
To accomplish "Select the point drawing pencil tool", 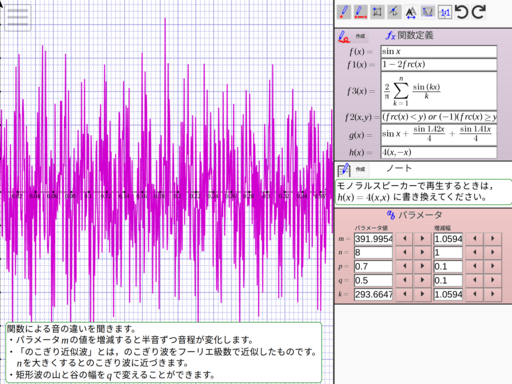I will (x=344, y=12).
